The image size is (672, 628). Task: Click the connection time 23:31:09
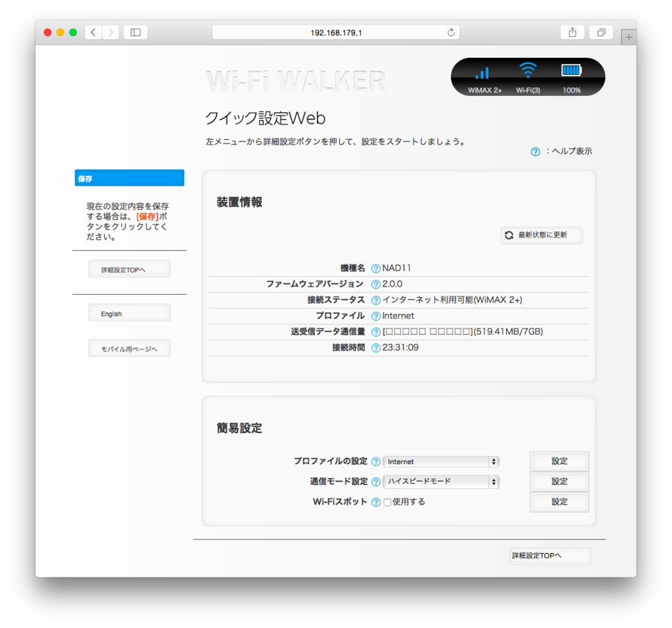point(400,347)
